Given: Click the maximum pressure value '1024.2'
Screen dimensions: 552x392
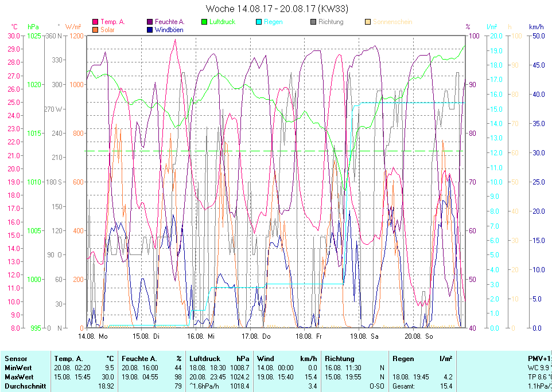Looking at the screenshot, I should click(240, 377).
